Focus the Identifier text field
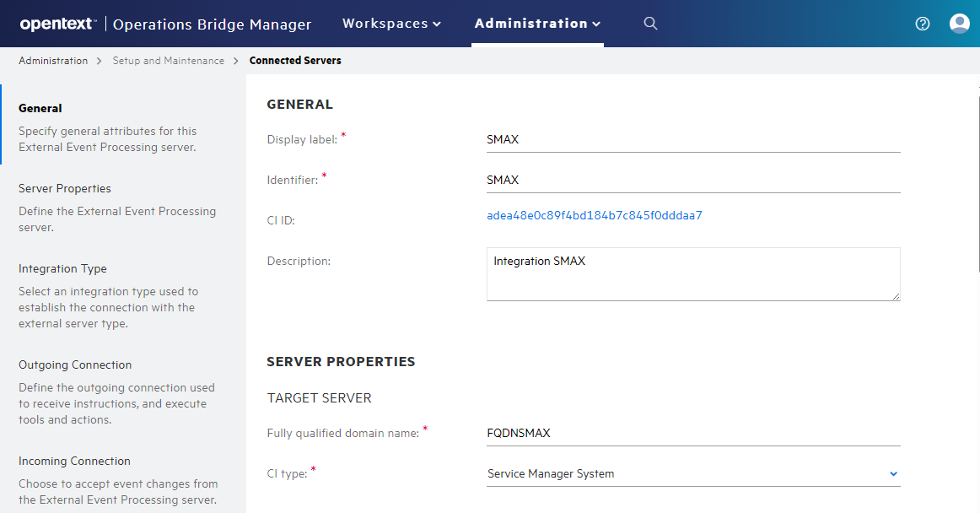The height and width of the screenshot is (513, 980). 693,181
